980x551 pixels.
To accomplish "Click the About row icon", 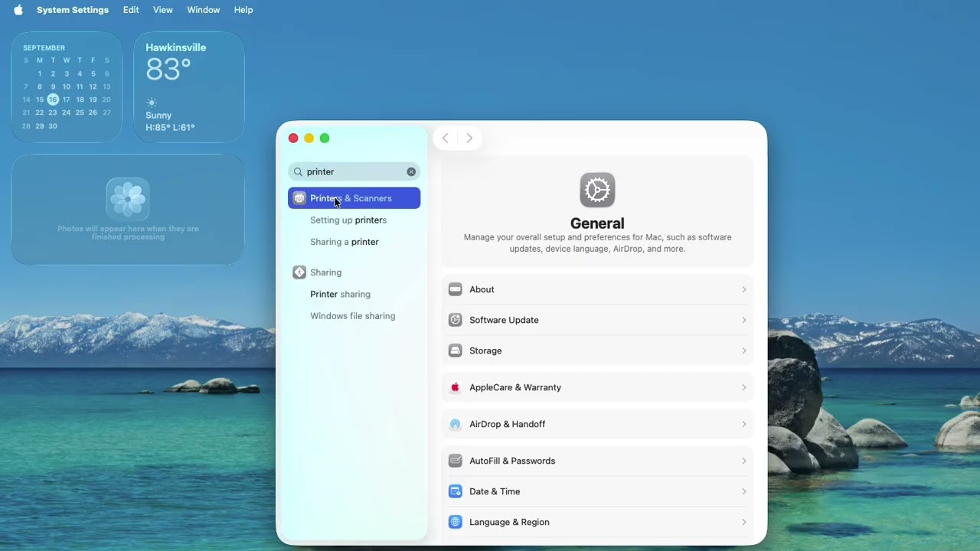I will (x=456, y=289).
